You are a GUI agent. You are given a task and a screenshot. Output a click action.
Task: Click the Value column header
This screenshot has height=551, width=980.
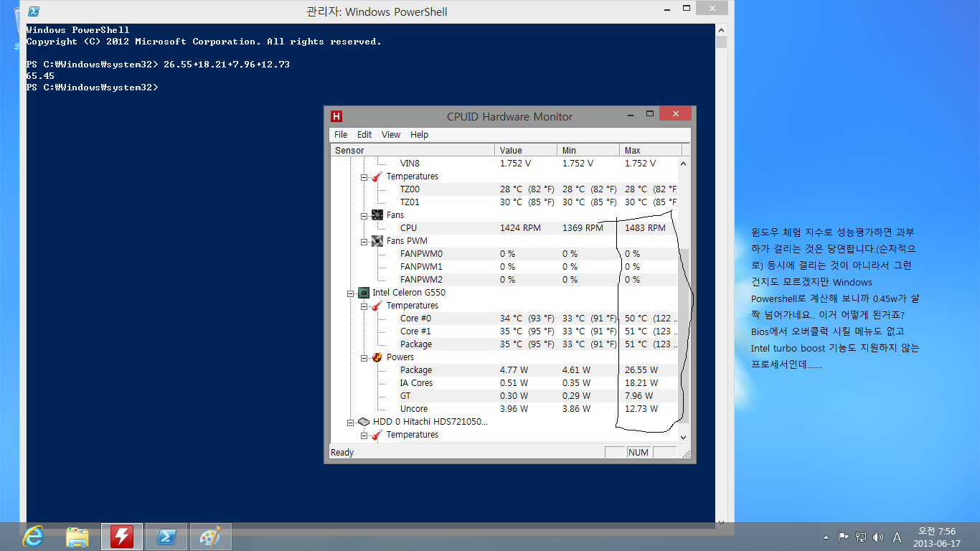[x=526, y=150]
